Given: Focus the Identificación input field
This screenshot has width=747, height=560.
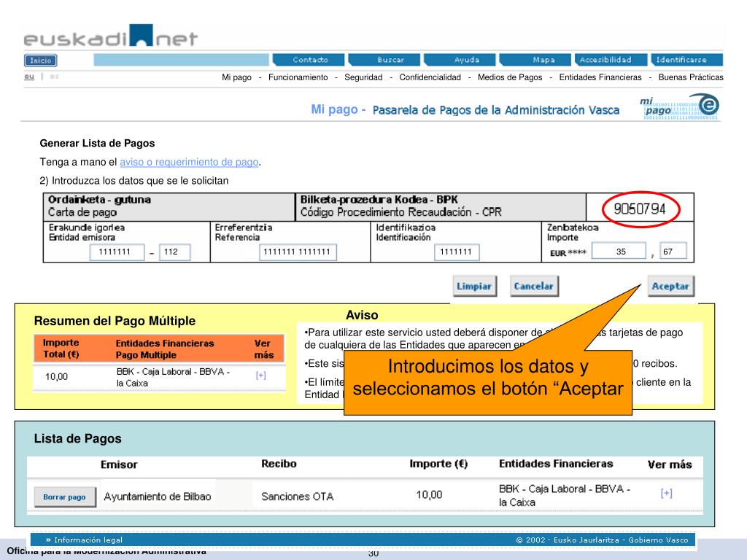Looking at the screenshot, I should click(457, 252).
